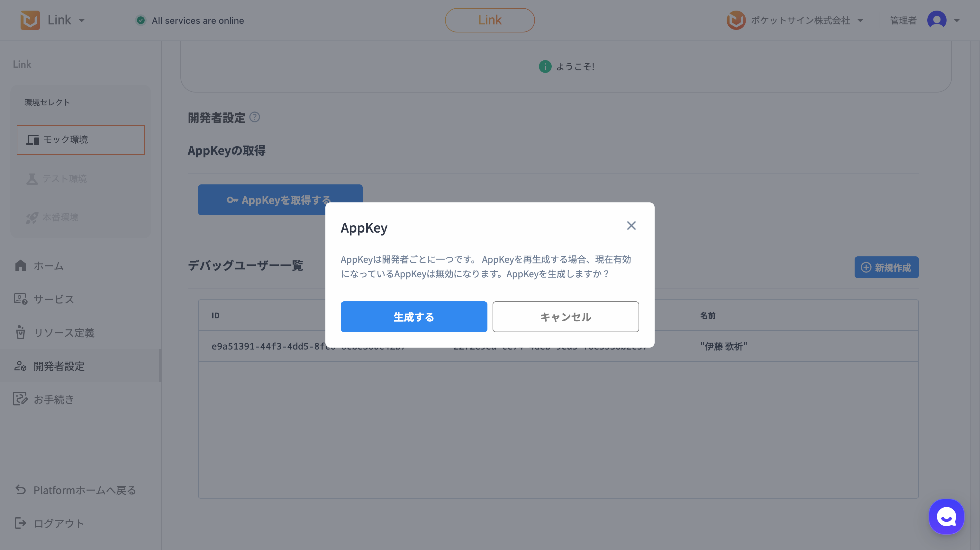Click the お手続き sidebar icon
The image size is (980, 550).
(x=20, y=399)
